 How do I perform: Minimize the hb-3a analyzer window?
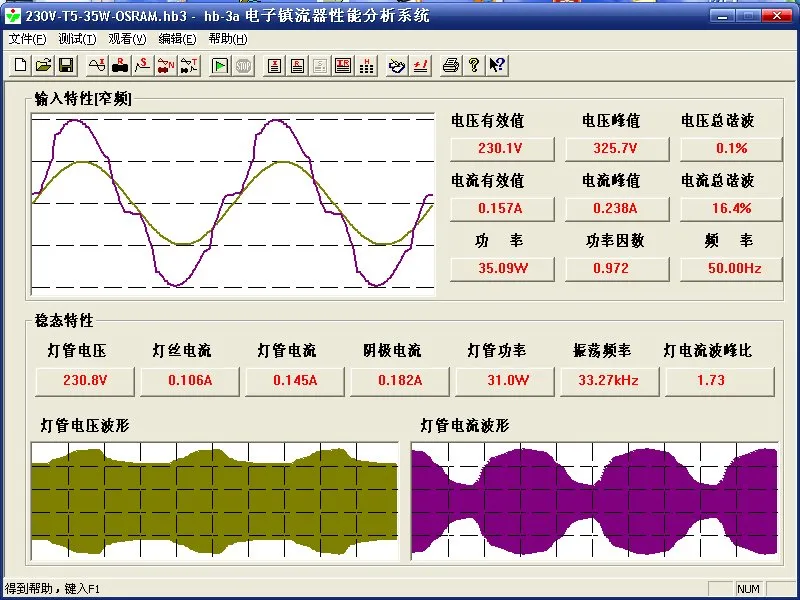pyautogui.click(x=722, y=16)
